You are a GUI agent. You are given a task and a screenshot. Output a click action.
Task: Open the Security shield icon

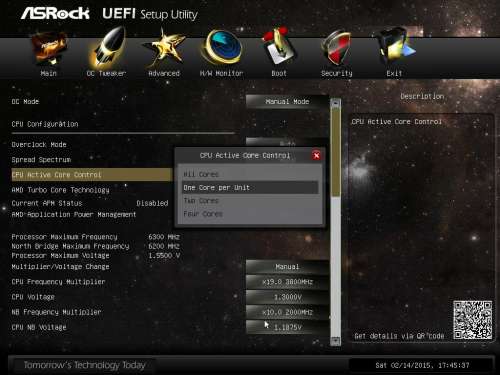coord(336,48)
